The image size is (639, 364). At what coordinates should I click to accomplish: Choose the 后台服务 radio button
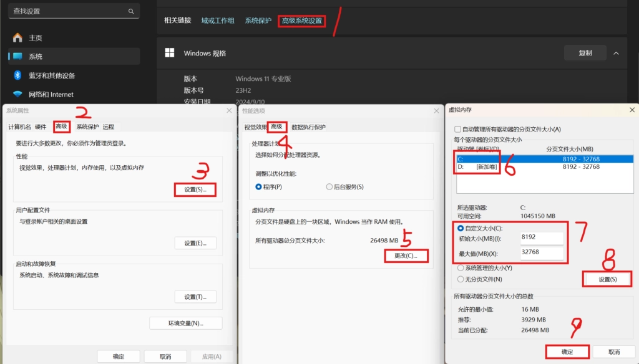click(x=329, y=186)
